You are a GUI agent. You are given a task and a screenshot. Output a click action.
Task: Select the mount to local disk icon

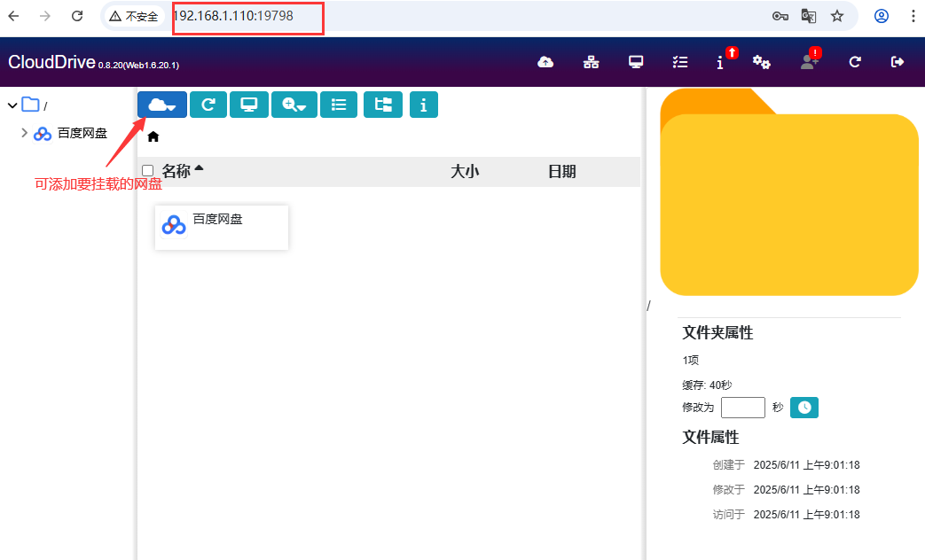point(249,105)
